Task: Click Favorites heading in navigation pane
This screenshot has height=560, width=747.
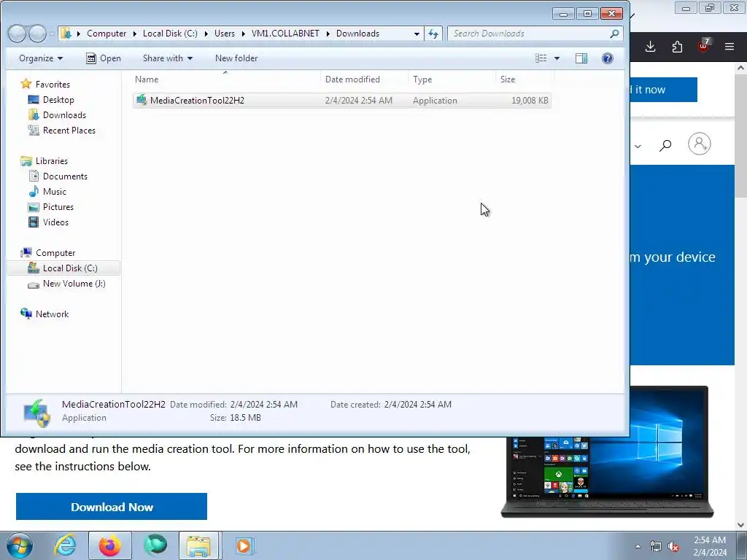Action: click(x=53, y=85)
